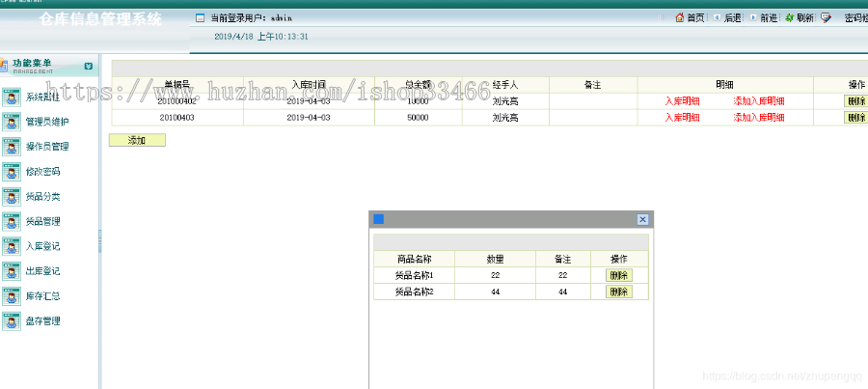The height and width of the screenshot is (389, 868).
Task: Click the 功能菜单 panel header icon
Action: pyautogui.click(x=3, y=65)
